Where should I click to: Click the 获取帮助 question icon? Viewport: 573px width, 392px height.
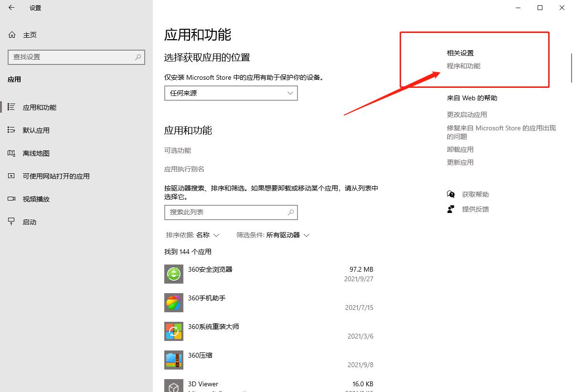point(450,194)
